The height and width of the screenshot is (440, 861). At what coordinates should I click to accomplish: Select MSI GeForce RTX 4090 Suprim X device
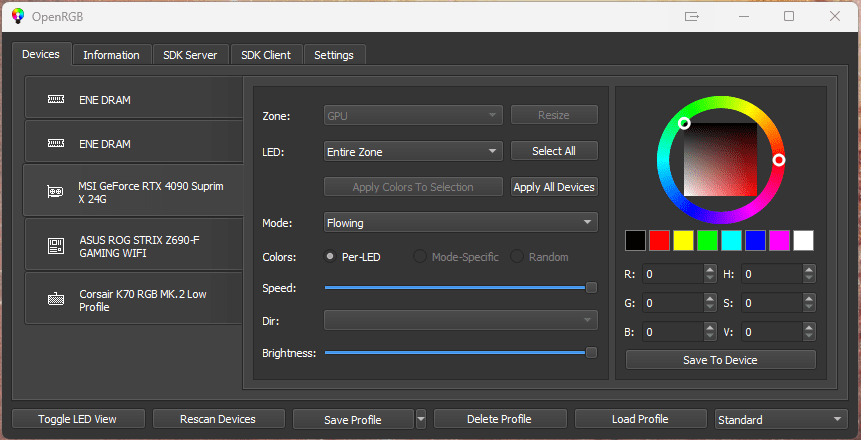point(133,190)
